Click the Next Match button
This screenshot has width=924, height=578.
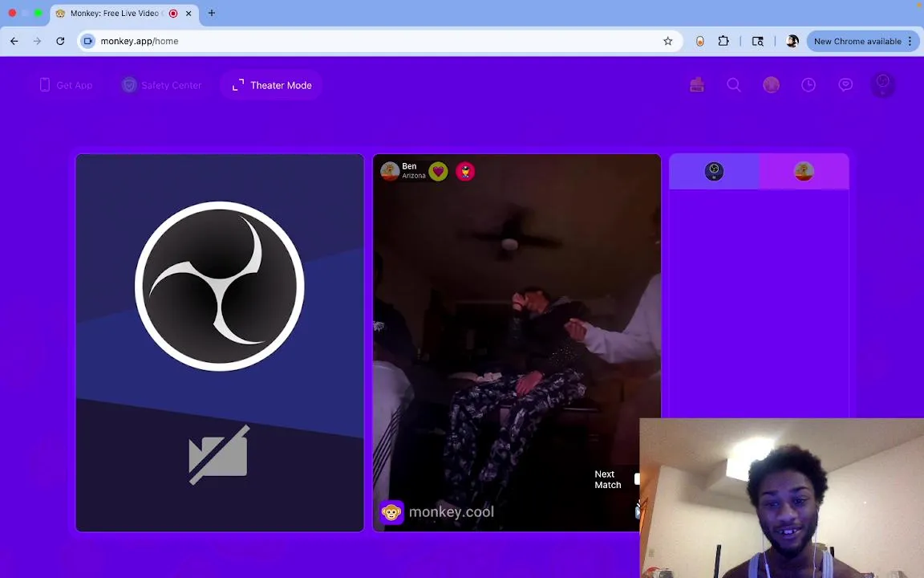[x=609, y=479]
